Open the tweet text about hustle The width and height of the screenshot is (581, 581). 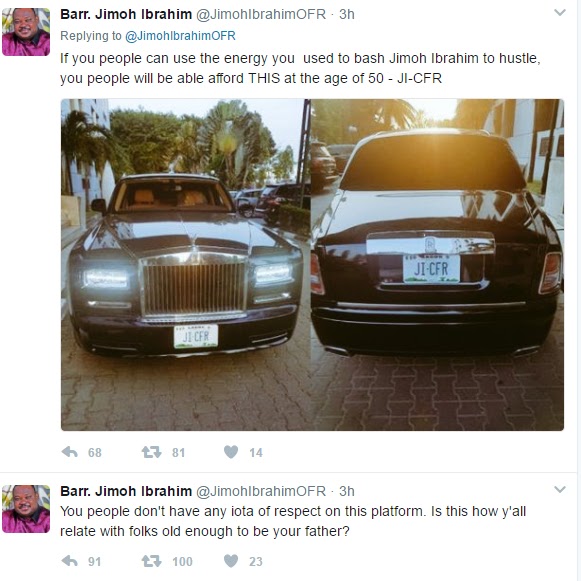(300, 68)
